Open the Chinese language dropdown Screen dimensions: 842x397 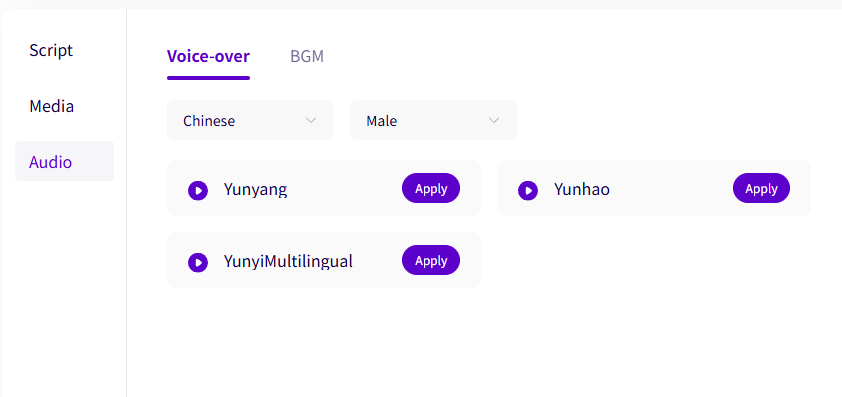click(250, 120)
